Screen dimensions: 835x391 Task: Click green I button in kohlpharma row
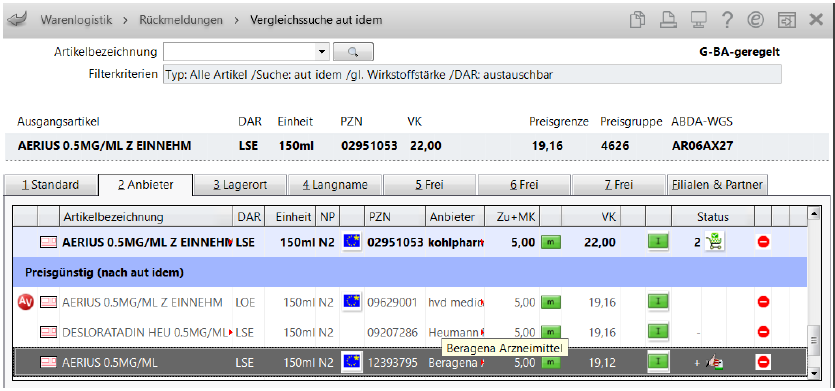point(658,242)
